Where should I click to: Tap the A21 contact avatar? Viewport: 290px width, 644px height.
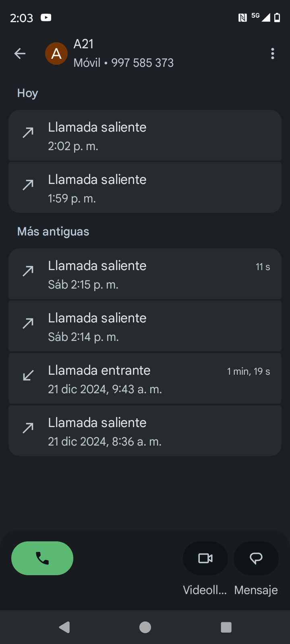click(56, 54)
